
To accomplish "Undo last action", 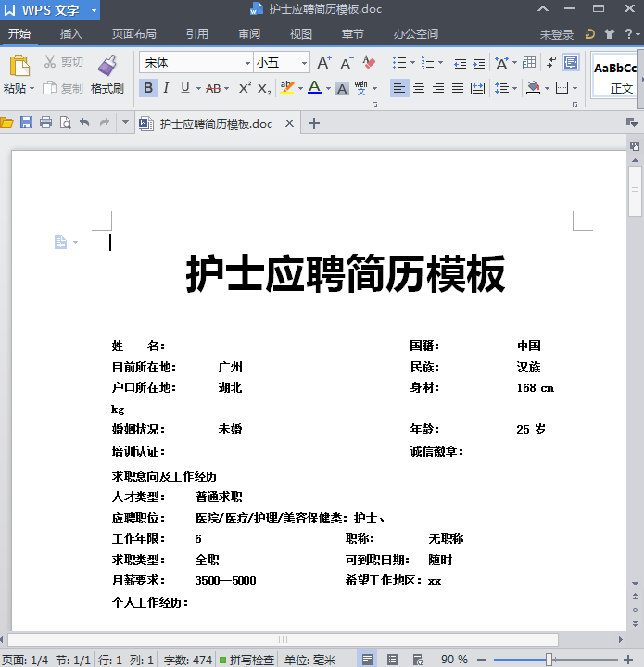I will click(84, 122).
